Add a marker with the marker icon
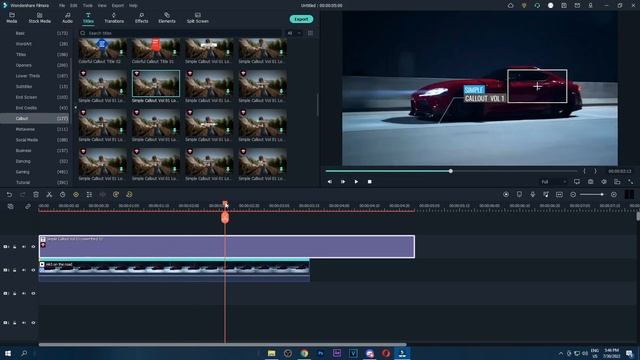This screenshot has height=360, width=640. tap(519, 195)
